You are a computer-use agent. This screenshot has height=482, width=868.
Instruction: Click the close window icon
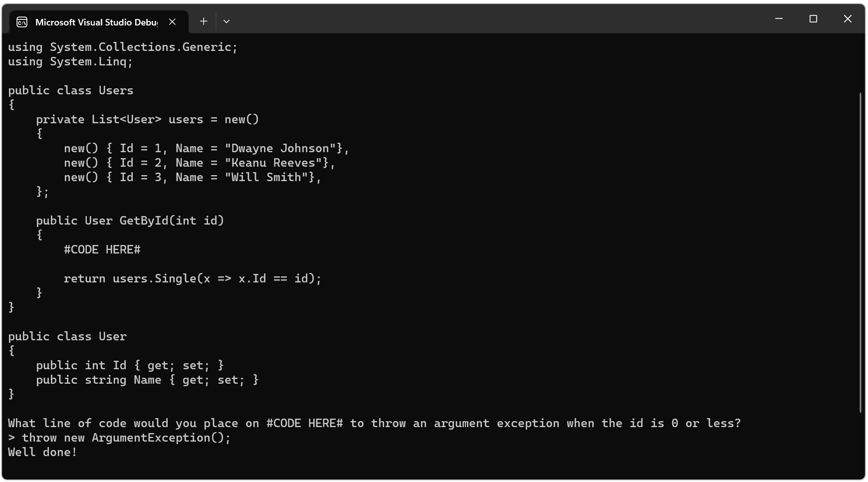click(848, 19)
